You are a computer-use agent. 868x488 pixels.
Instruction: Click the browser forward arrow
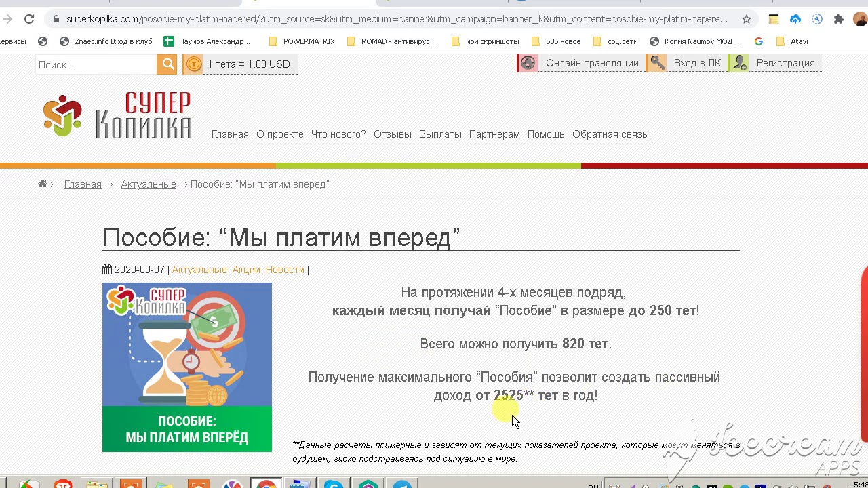(7, 19)
